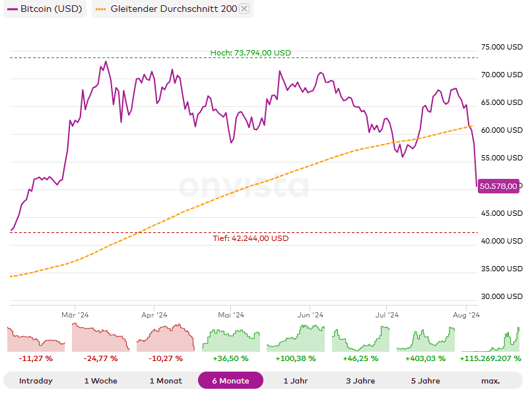Open the 1-month sparkline thumbnail
This screenshot has width=532, height=398.
166,339
